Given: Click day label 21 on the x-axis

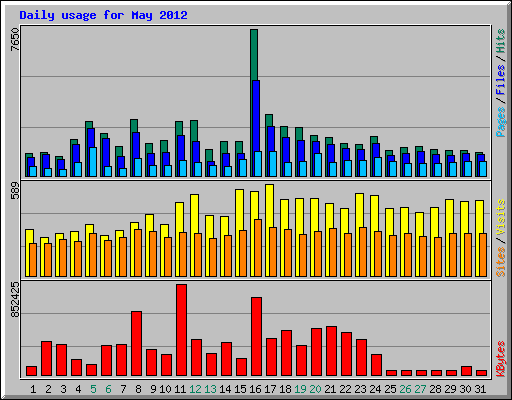Looking at the screenshot, I should coord(330,389).
